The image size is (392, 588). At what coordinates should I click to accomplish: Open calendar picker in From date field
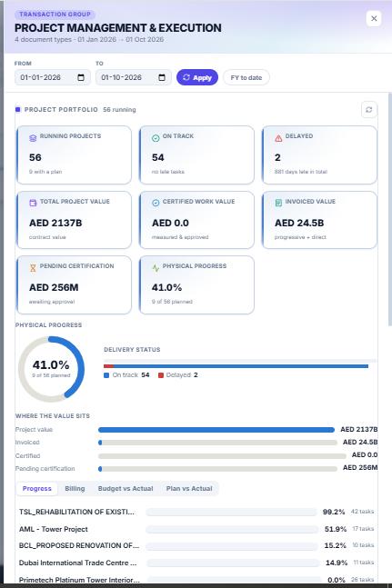(x=81, y=77)
